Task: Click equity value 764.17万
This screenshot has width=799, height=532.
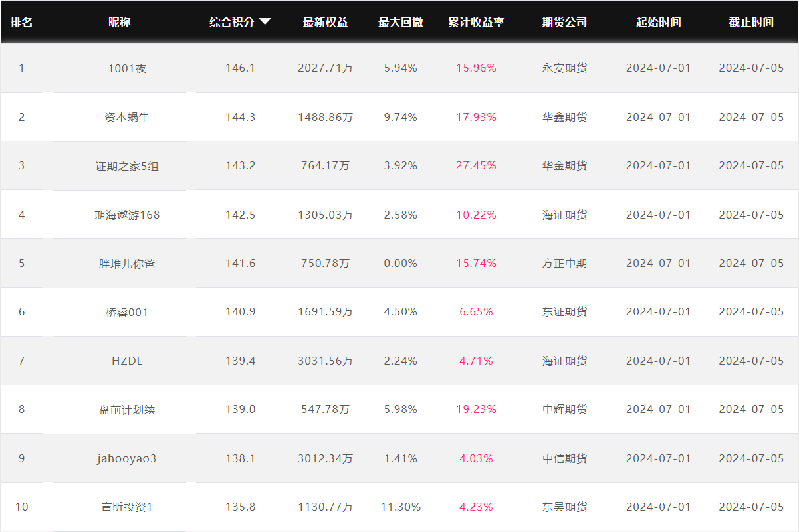Action: click(326, 165)
